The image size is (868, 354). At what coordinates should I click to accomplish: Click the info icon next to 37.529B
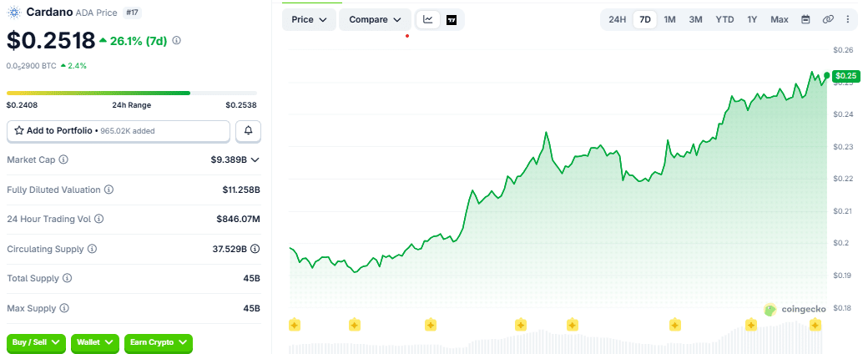click(x=255, y=249)
